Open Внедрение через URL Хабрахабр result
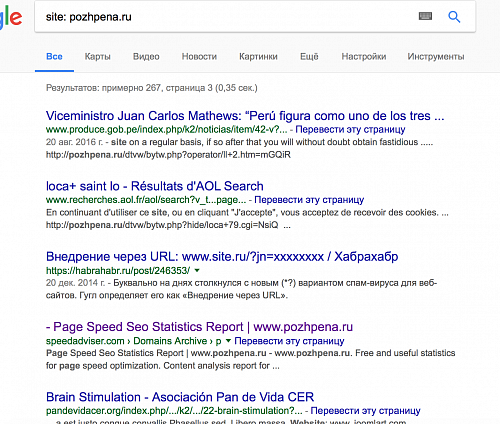This screenshot has width=500, height=424. click(222, 256)
